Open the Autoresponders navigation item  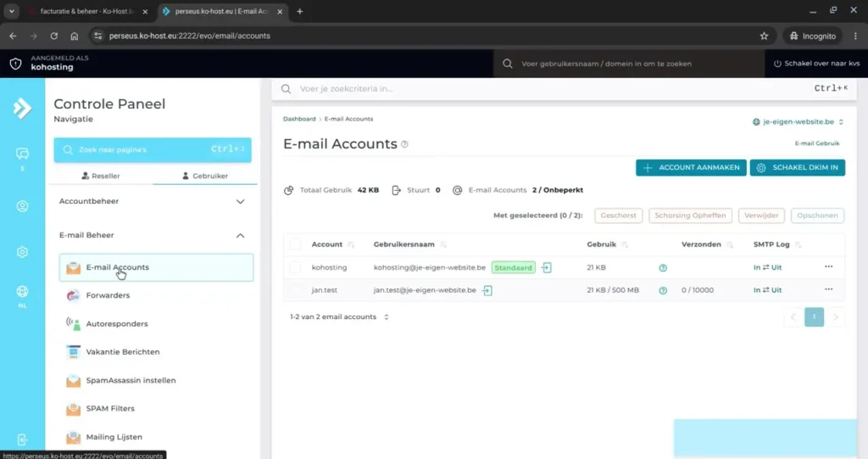156,324
